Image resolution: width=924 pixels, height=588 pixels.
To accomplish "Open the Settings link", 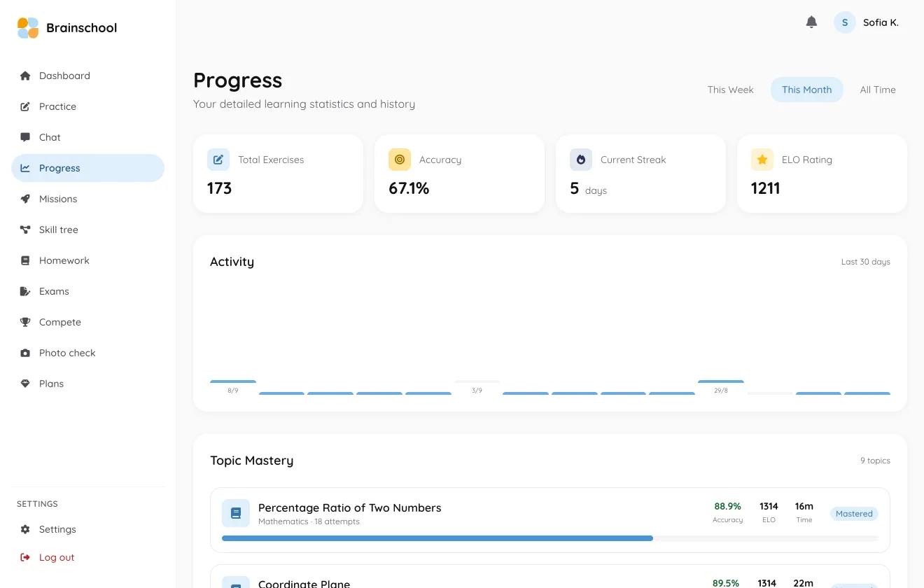I will tap(87, 529).
